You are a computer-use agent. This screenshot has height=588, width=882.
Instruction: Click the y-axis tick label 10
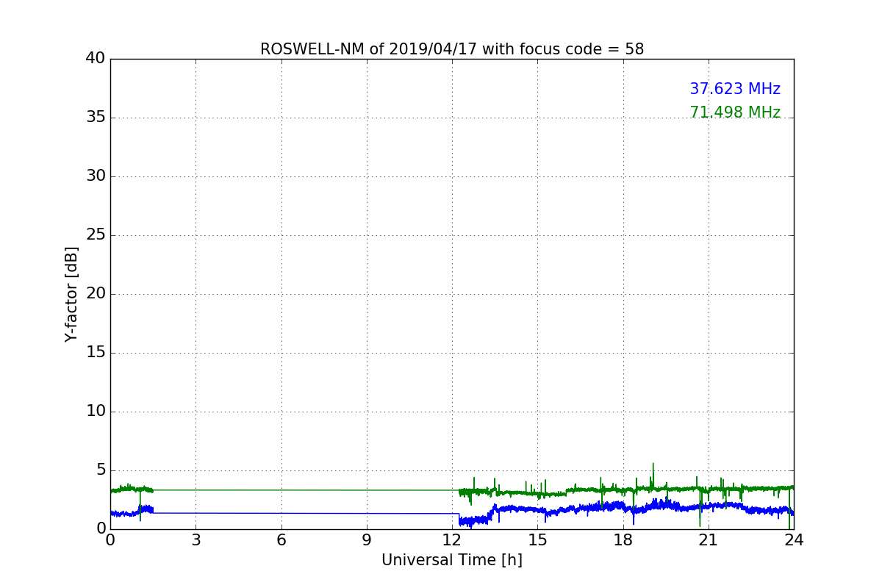pos(96,412)
